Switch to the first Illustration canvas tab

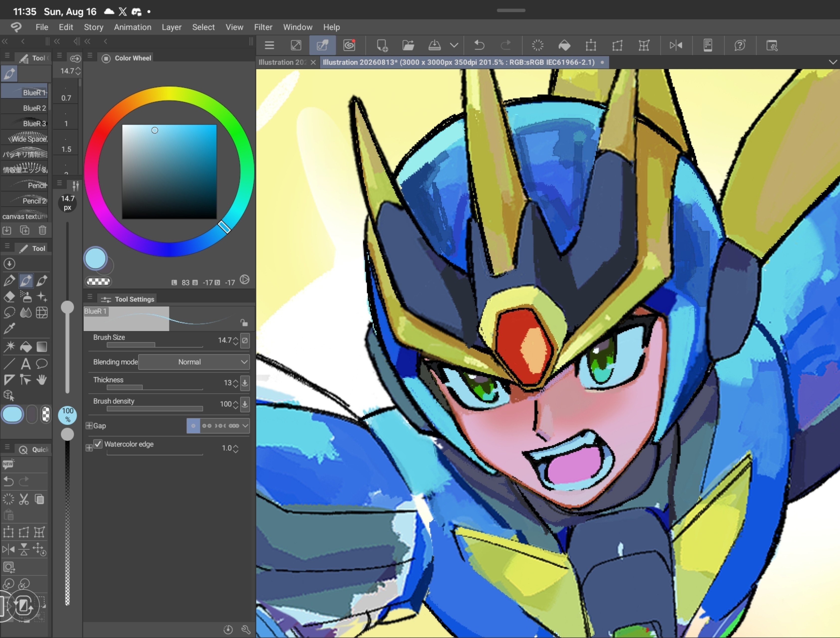tap(282, 62)
